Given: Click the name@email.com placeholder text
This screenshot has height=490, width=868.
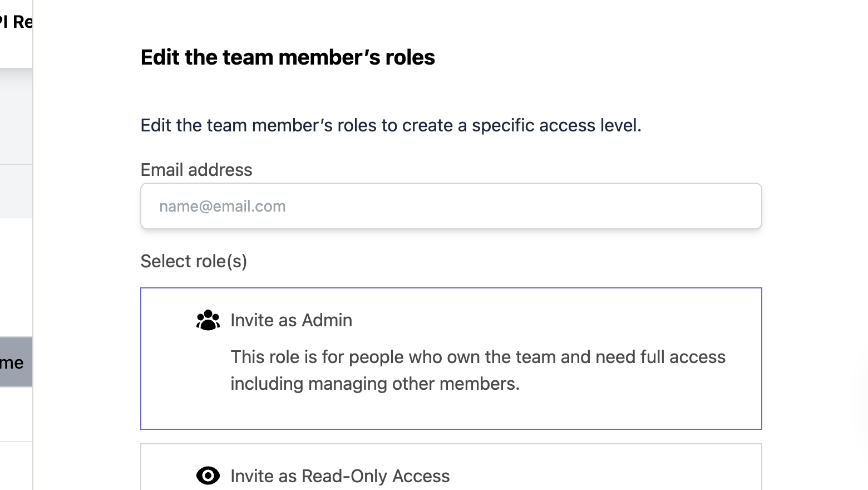Looking at the screenshot, I should (222, 206).
